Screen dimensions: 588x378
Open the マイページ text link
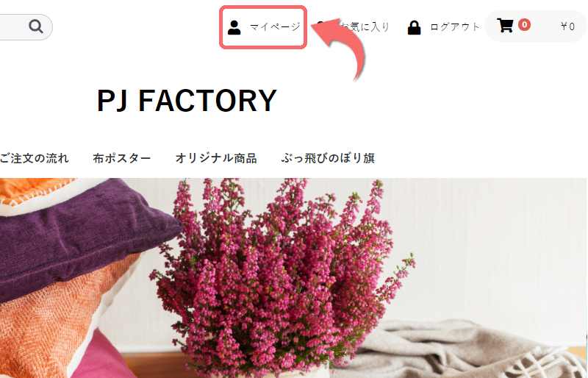point(275,27)
